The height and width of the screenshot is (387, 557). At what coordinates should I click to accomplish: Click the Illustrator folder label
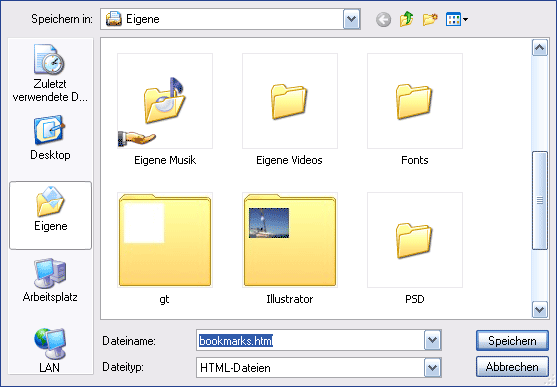pos(290,299)
